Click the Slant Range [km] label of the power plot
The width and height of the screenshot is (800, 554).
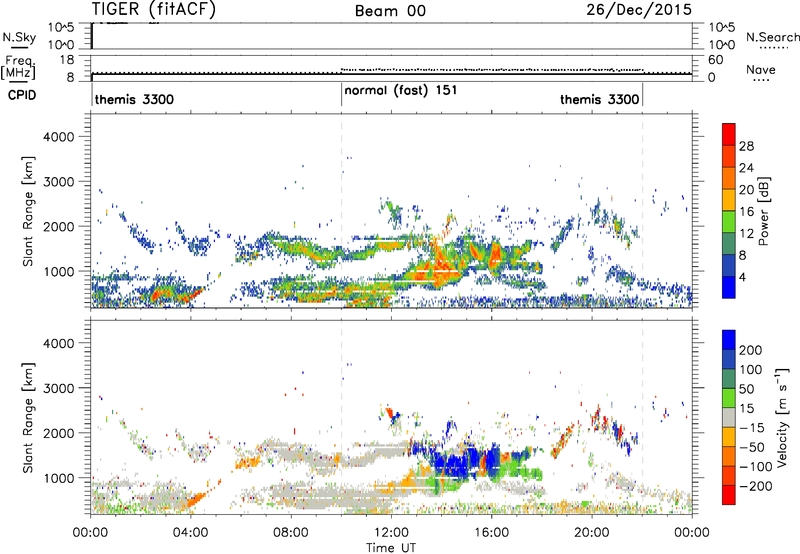pyautogui.click(x=28, y=211)
